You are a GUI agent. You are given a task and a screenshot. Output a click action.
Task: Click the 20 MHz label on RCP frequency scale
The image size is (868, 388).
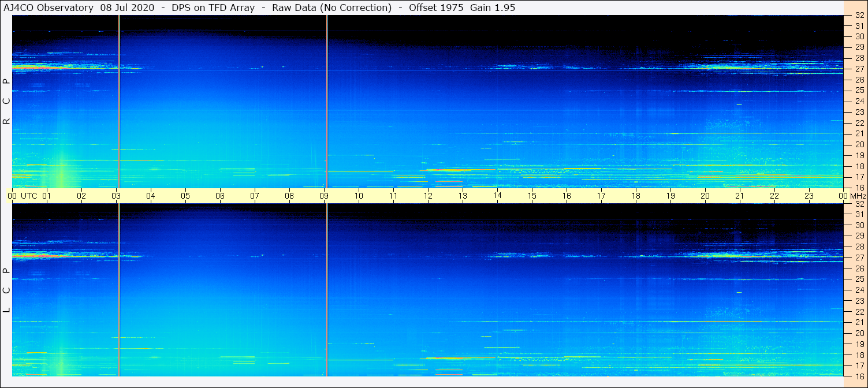859,144
